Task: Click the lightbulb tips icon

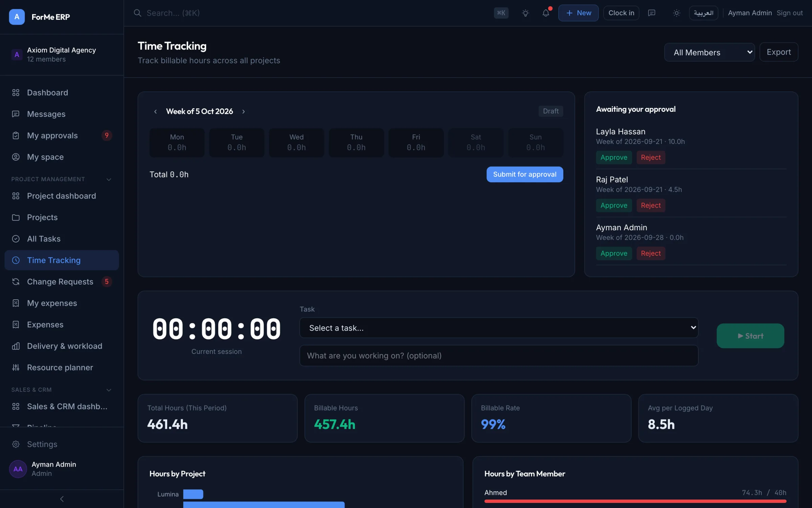Action: (x=525, y=13)
